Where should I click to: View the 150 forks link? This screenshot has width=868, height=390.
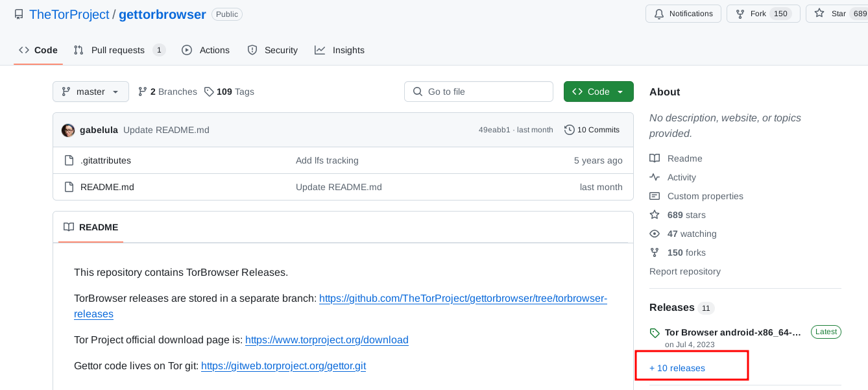(x=678, y=252)
